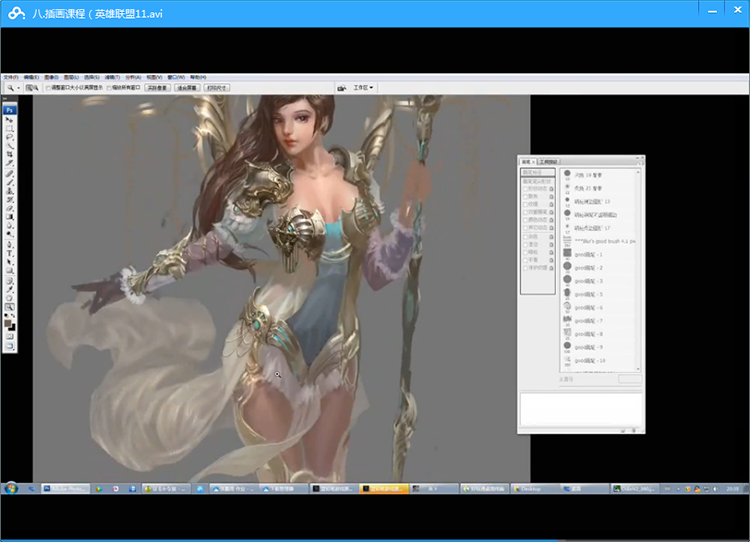
Task: Toggle 散布 checkbox in brush panel
Action: [x=525, y=197]
